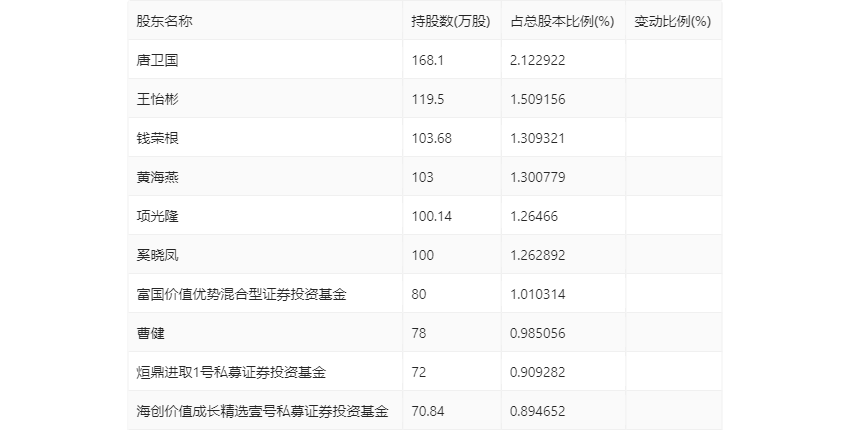
Task: Select 烜鼎进取1号私募证券投资基金 row name
Action: coord(231,373)
